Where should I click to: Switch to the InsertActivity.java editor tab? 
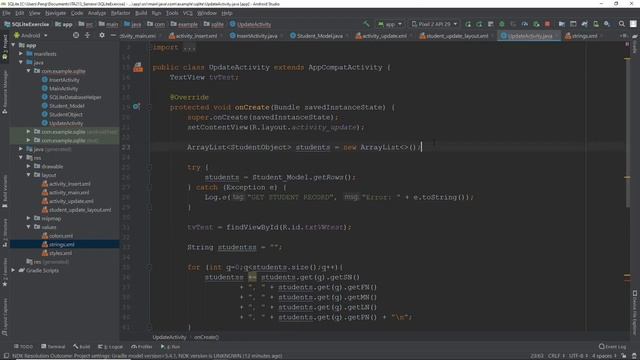click(x=253, y=36)
